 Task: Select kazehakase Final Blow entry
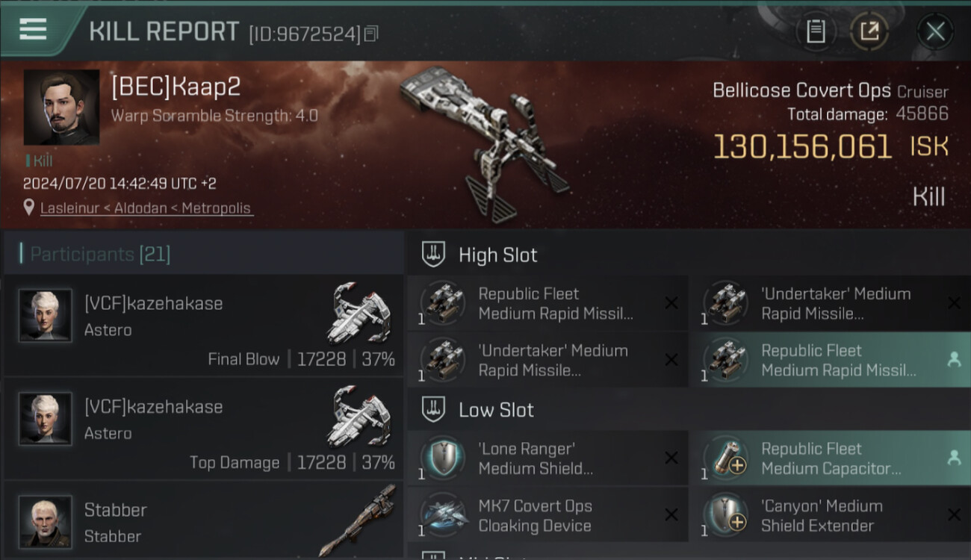[203, 325]
